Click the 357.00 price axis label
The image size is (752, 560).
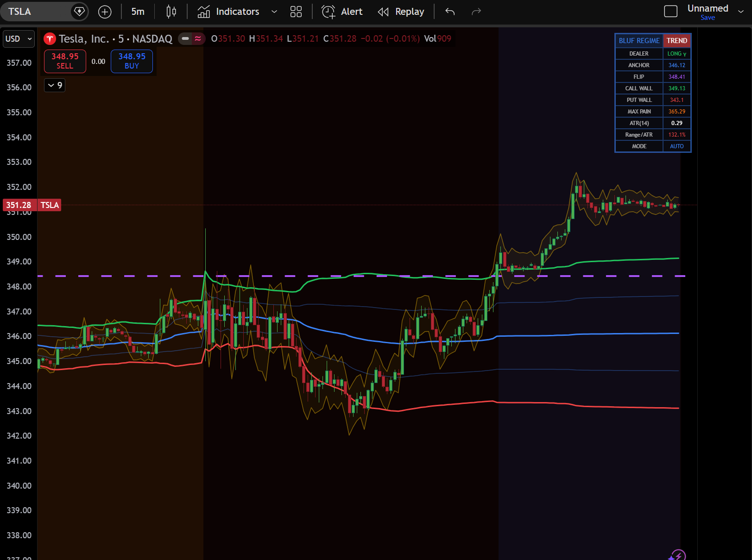pos(19,63)
